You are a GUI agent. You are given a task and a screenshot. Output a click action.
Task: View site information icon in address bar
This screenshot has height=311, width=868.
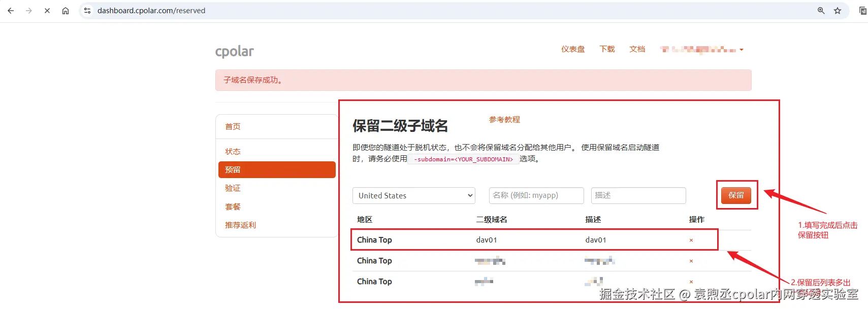pyautogui.click(x=87, y=11)
